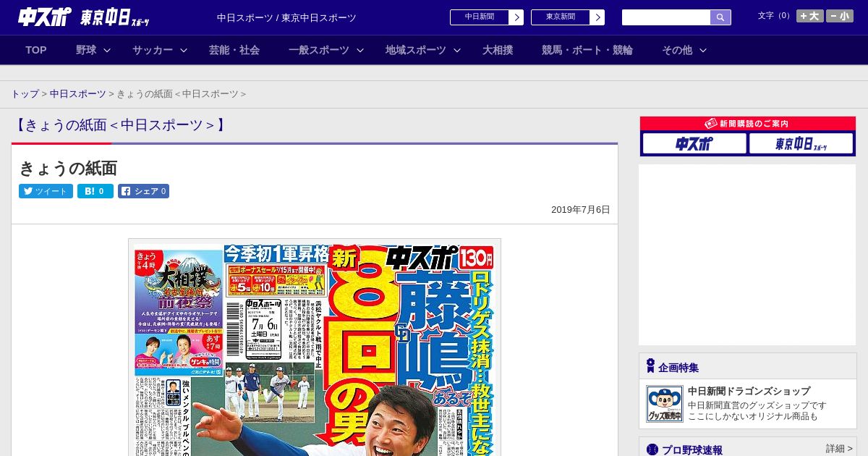Viewport: 868px width, 456px height.
Task: Click 中スポ subscription banner button
Action: pyautogui.click(x=694, y=143)
